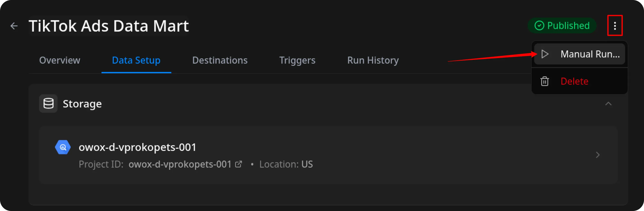
Task: Click the TikTok Ads Data Mart title
Action: pyautogui.click(x=109, y=26)
